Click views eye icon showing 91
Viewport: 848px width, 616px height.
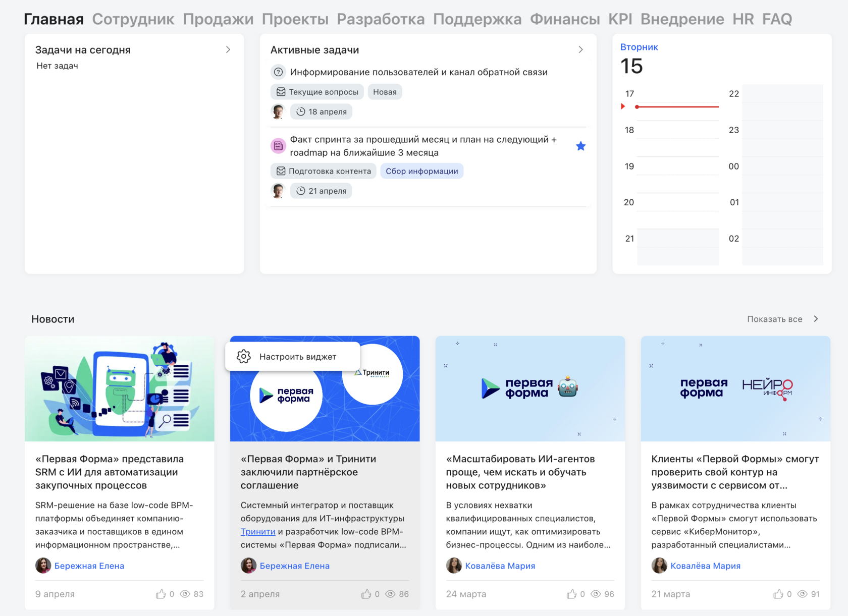point(803,594)
